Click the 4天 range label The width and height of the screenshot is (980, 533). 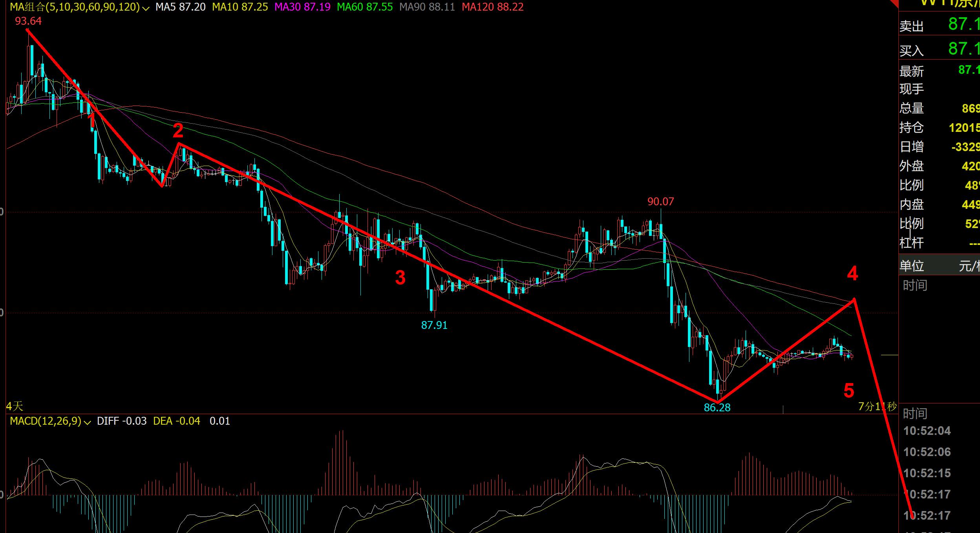(x=15, y=406)
